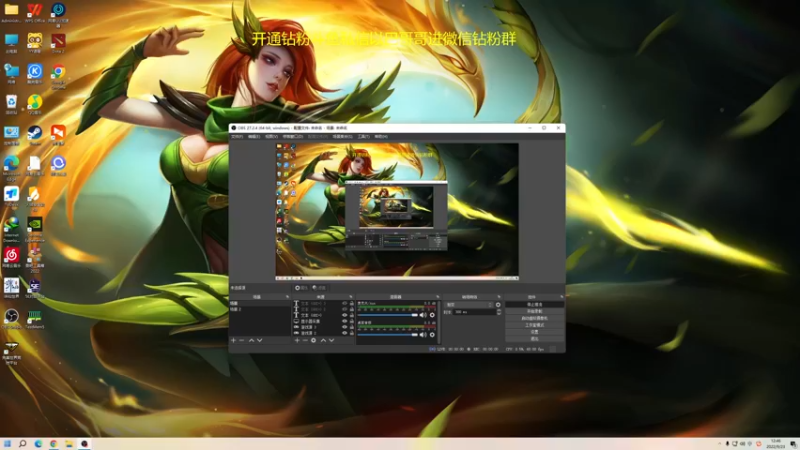Open TestMem5 desktop shortcut
This screenshot has height=450, width=800.
[35, 319]
